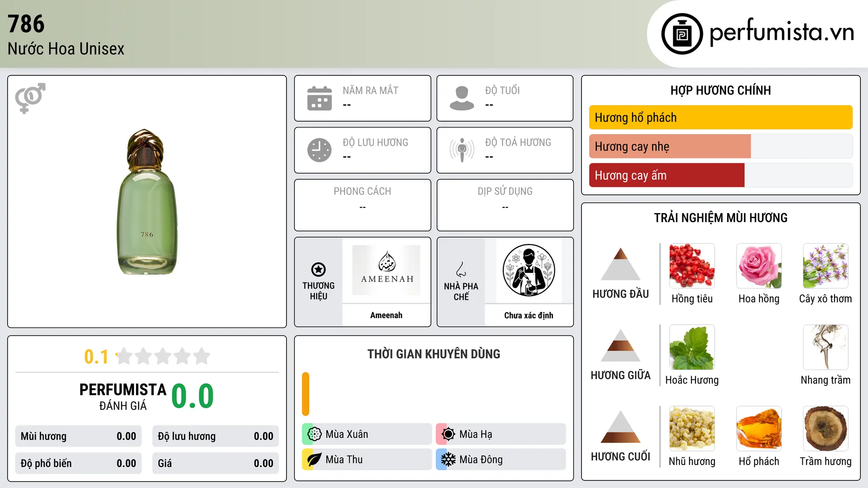
Task: Click the Hương cay nhẹ accord bar
Action: point(721,146)
